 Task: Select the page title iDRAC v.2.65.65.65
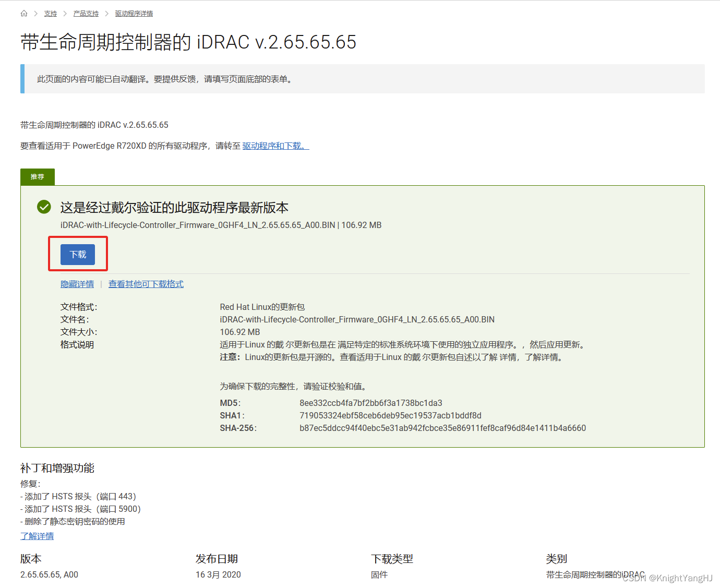tap(188, 42)
